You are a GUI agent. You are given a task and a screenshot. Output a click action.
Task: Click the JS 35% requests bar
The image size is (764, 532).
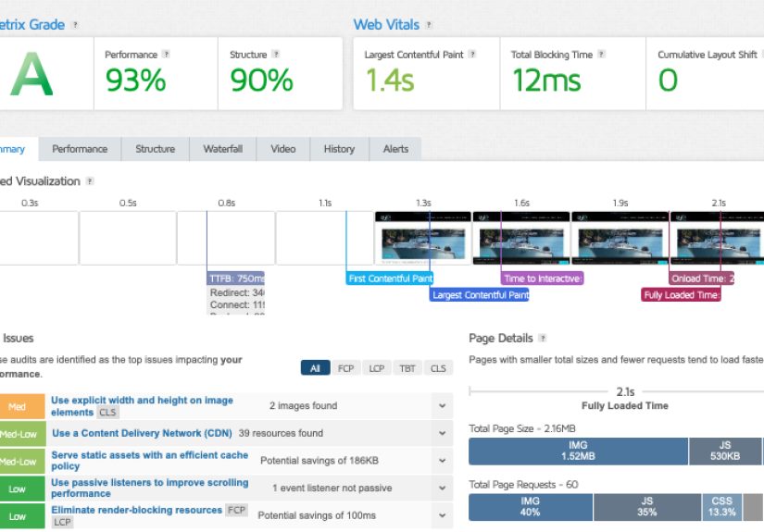(647, 507)
